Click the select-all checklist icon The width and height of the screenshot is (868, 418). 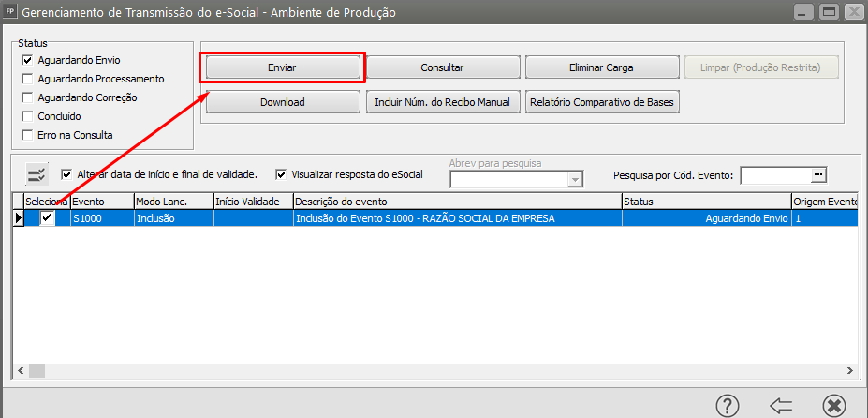[x=37, y=174]
